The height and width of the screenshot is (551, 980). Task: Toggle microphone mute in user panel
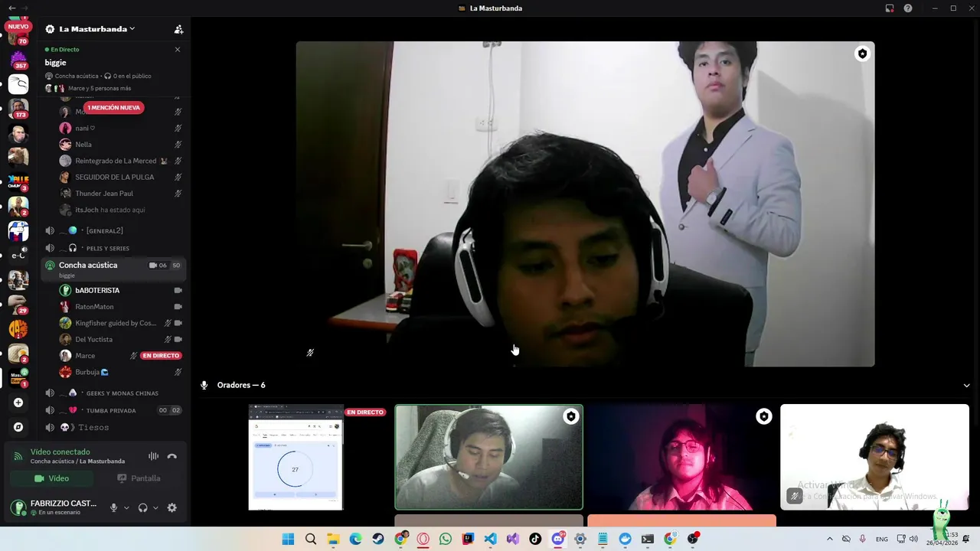(113, 507)
